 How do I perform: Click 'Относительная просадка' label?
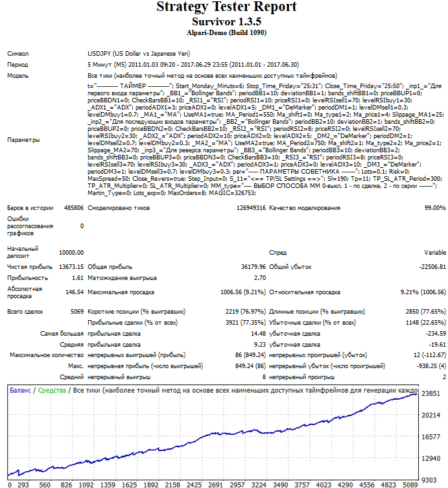(x=305, y=292)
